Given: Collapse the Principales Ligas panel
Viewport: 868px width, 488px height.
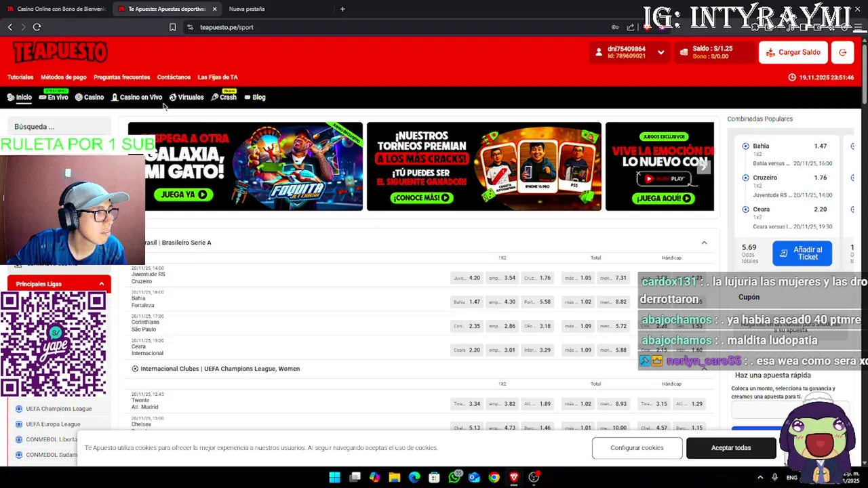Looking at the screenshot, I should tap(102, 284).
